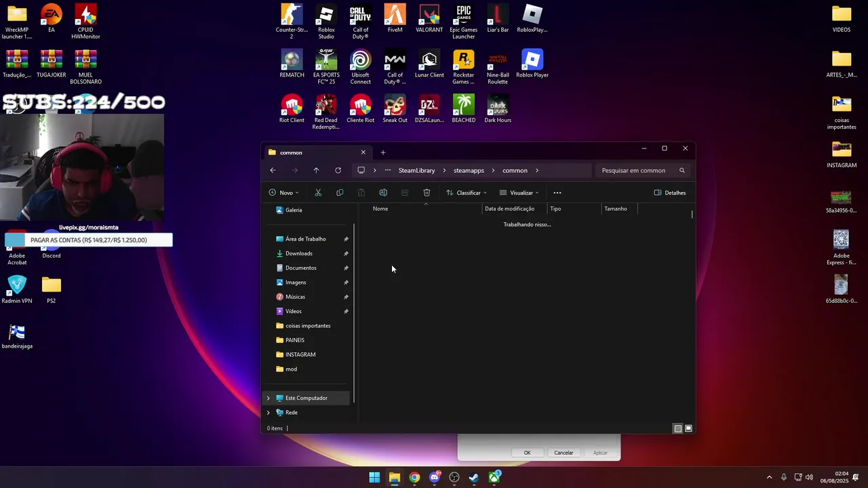Sort by the Tipo column header
Screen dimensions: 868x488
574,209
